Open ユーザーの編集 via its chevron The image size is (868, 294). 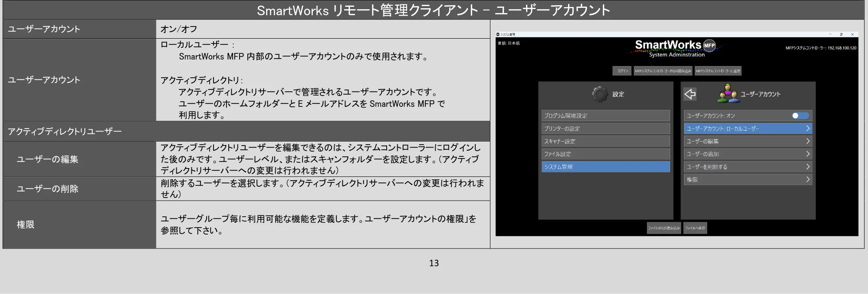[808, 141]
